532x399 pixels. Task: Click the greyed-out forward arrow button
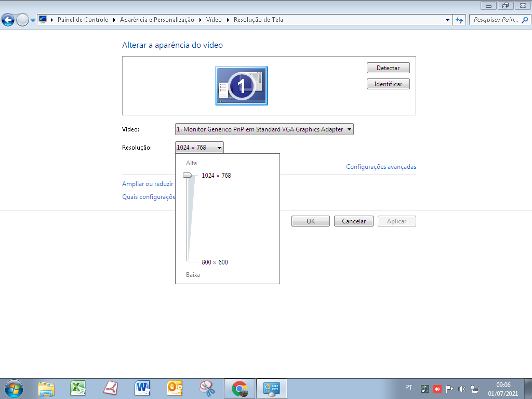pos(22,20)
